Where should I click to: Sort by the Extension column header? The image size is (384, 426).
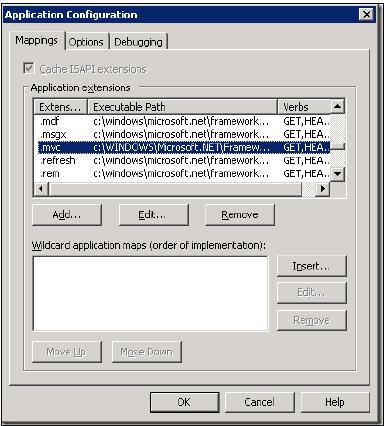tap(60, 107)
